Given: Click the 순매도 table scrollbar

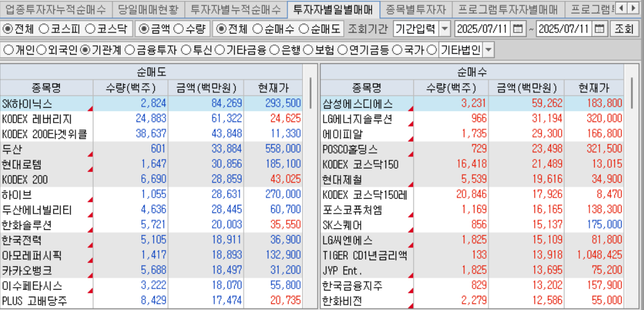Looking at the screenshot, I should [x=310, y=92].
